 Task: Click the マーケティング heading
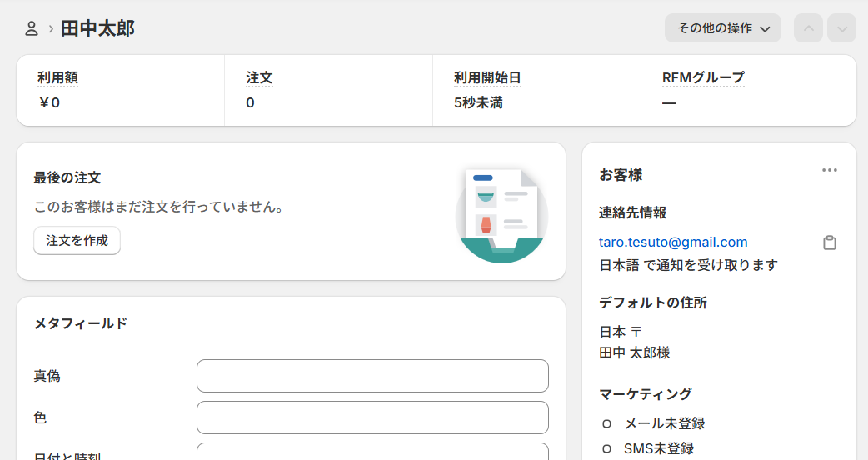[x=646, y=394]
